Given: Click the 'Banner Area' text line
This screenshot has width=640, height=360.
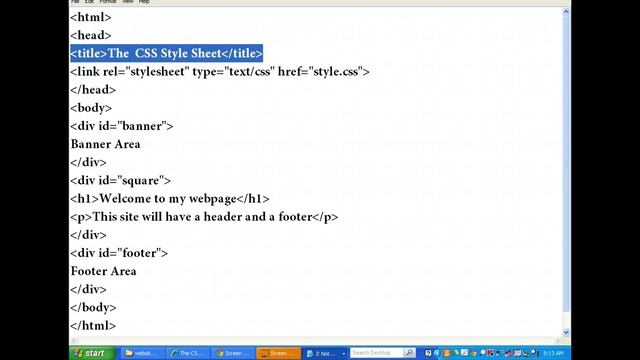Looking at the screenshot, I should pos(105,144).
